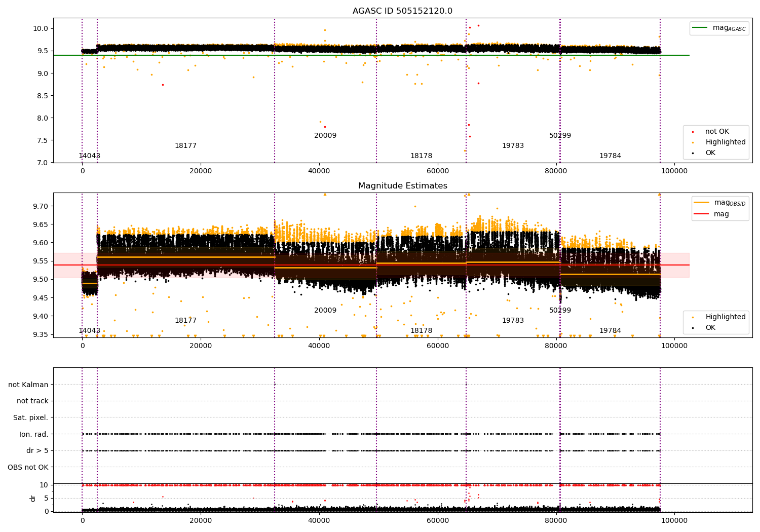
Task: Click the 9.70 y-axis tick label
Action: coord(40,206)
